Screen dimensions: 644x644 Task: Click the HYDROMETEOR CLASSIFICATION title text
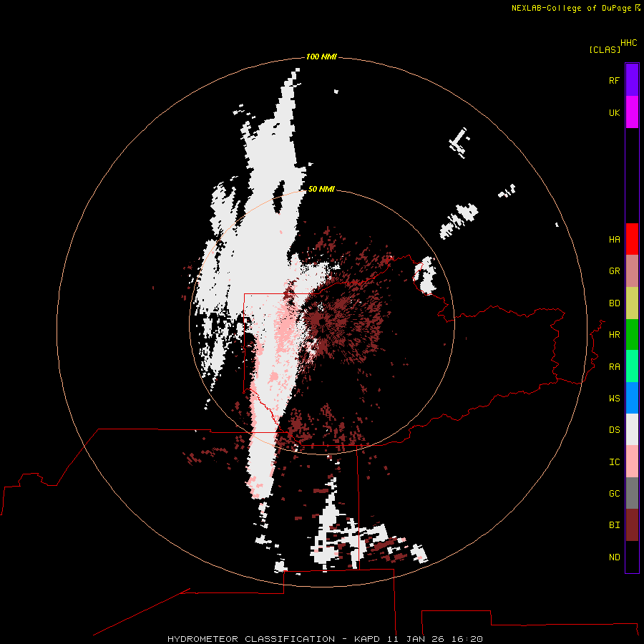251,639
